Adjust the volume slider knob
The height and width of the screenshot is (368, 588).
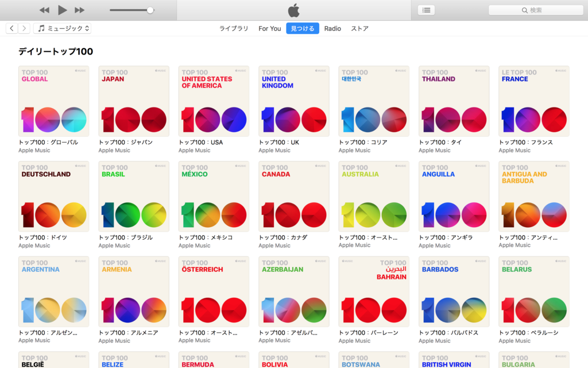150,10
